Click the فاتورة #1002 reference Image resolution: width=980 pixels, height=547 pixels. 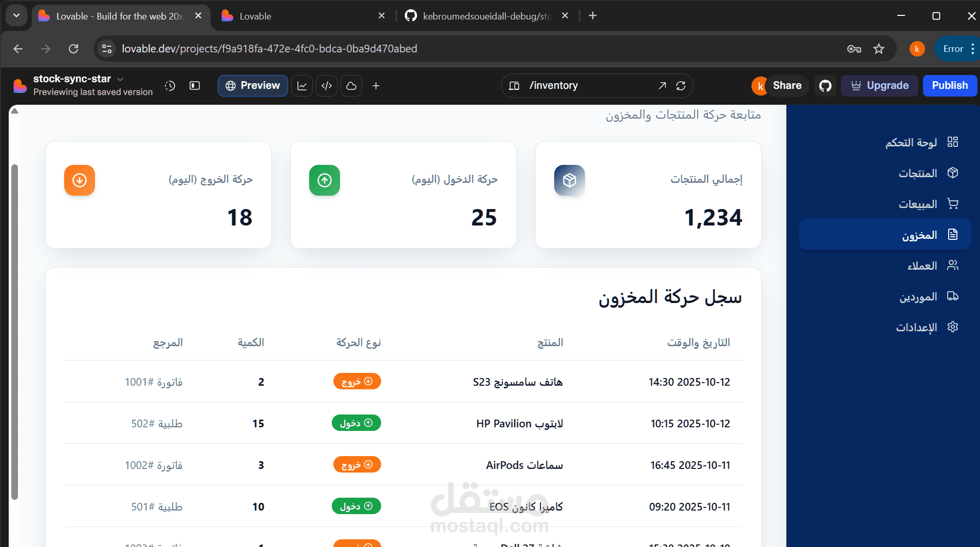pos(154,465)
